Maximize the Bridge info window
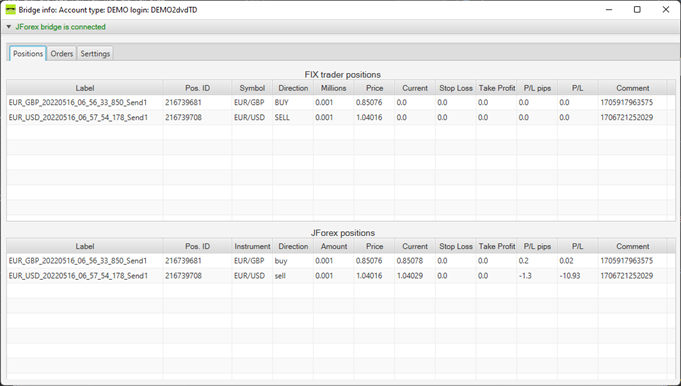 tap(637, 10)
